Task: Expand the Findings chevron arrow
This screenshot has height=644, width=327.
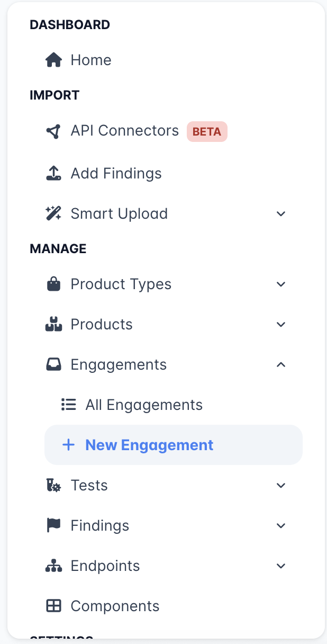Action: pyautogui.click(x=281, y=526)
